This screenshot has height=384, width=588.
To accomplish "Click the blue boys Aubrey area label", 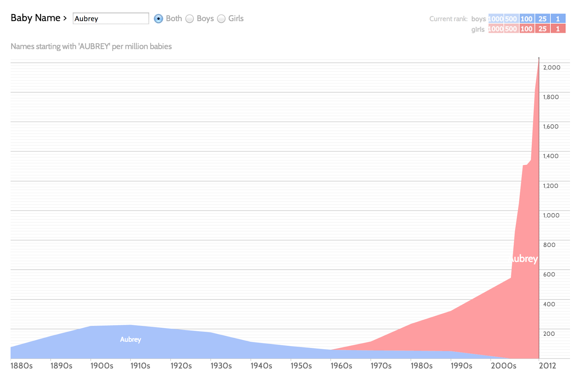I will click(x=130, y=340).
